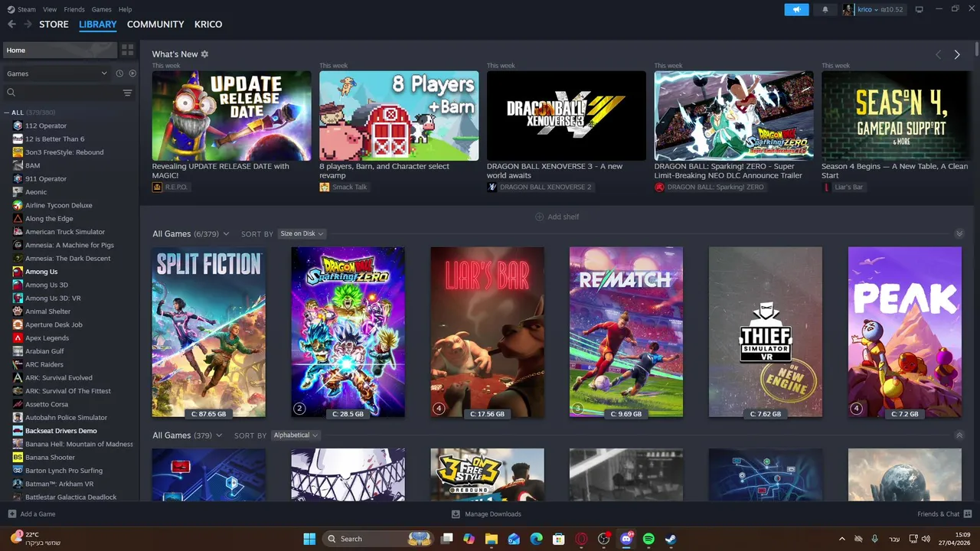
Task: Open advanced filter options in library search
Action: (127, 93)
